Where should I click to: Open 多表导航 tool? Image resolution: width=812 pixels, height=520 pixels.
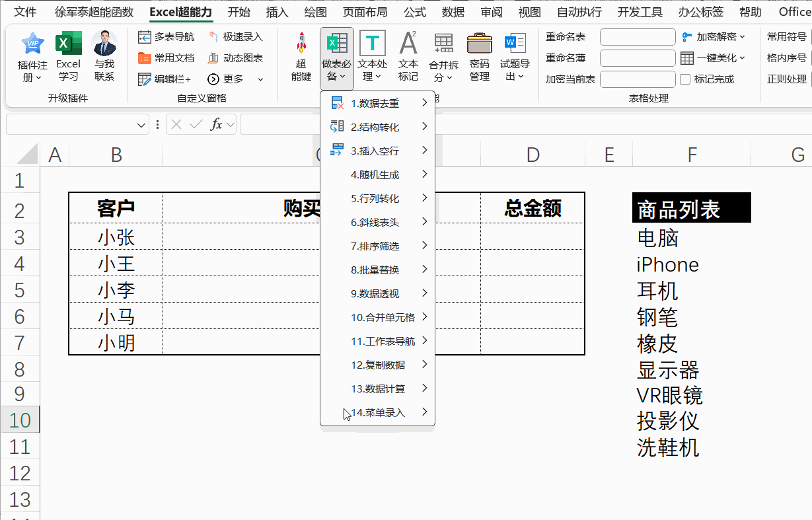166,37
